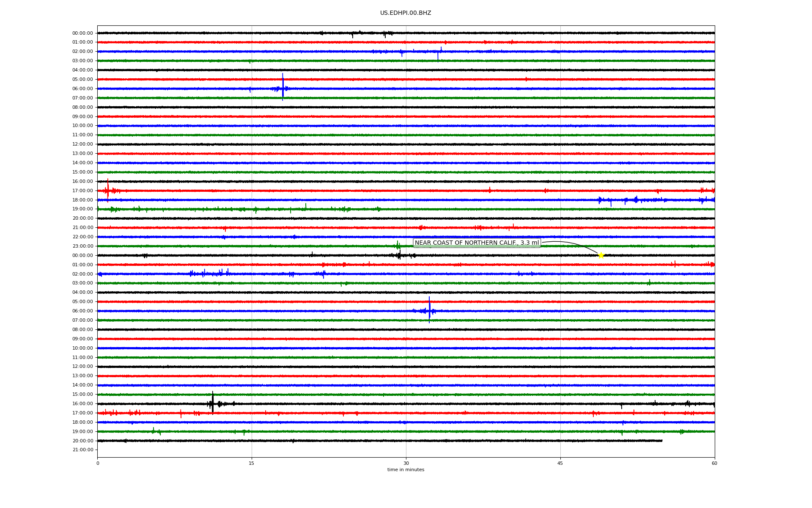The image size is (812, 508).
Task: Click the 15 tick label on the x-axis
Action: click(x=252, y=463)
